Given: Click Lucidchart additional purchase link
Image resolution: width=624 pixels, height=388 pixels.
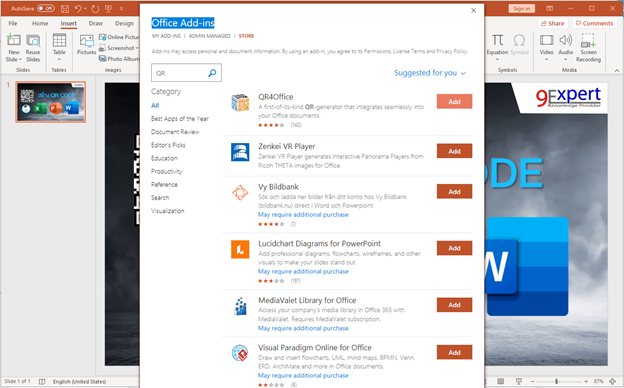Looking at the screenshot, I should (x=303, y=271).
